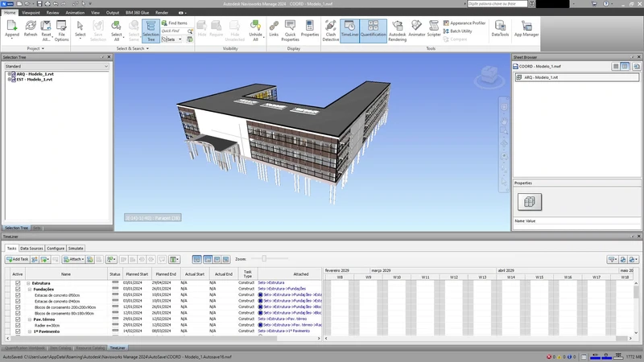Select ARQ - Modelo_1.rvt in Sheet Browser
Image resolution: width=644 pixels, height=362 pixels.
coord(577,77)
